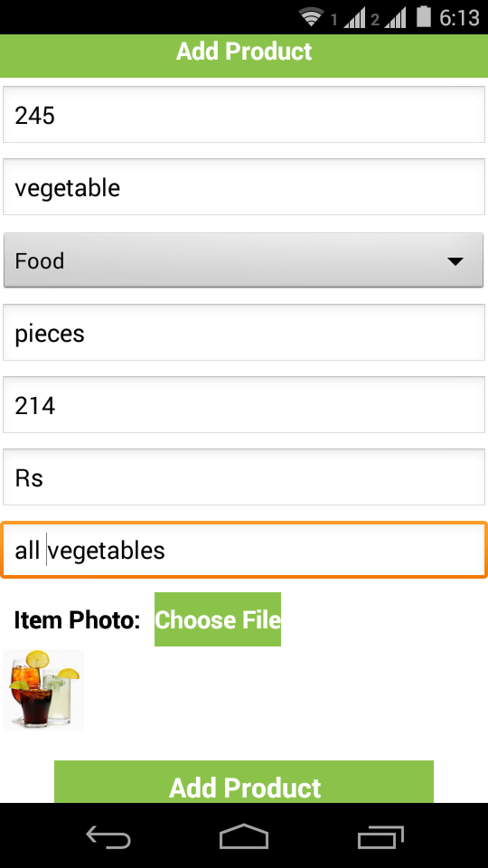Expand the Food category dropdown
488x868 pixels.
[x=243, y=260]
